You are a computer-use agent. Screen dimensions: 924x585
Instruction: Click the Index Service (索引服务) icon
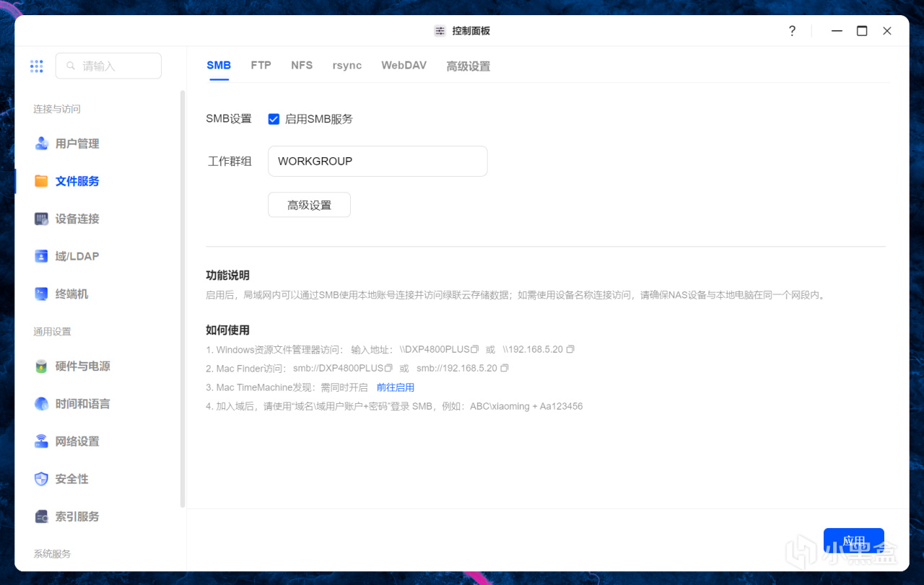[42, 516]
